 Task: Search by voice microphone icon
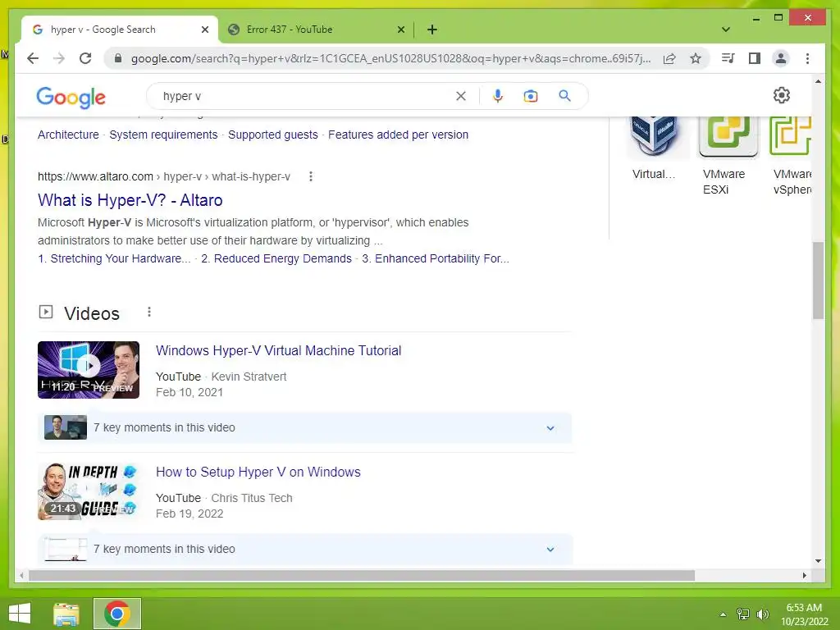point(498,96)
